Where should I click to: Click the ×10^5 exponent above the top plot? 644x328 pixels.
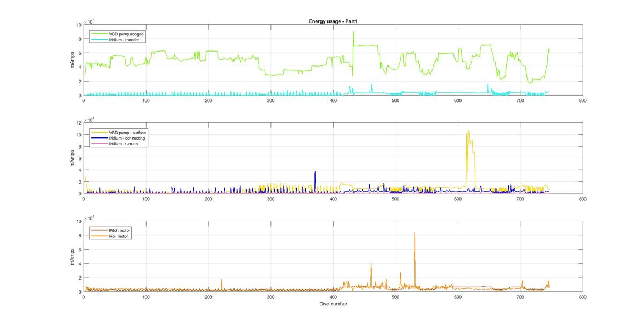89,21
